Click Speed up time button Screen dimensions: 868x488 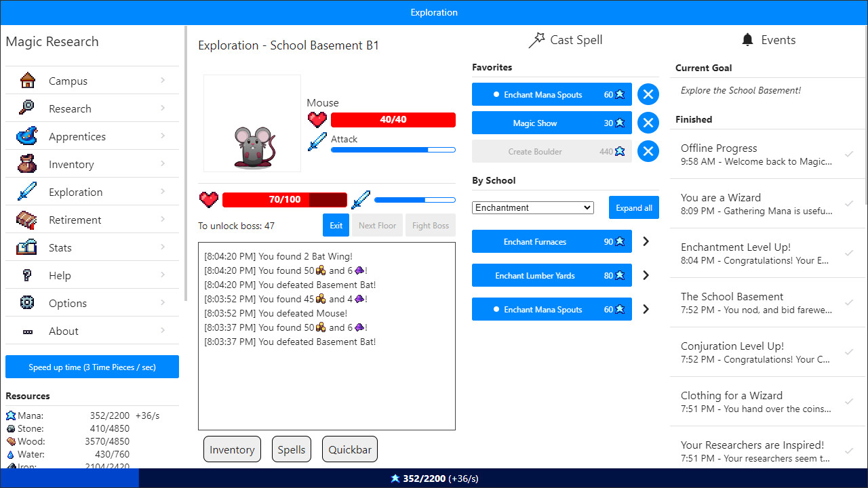pos(92,366)
